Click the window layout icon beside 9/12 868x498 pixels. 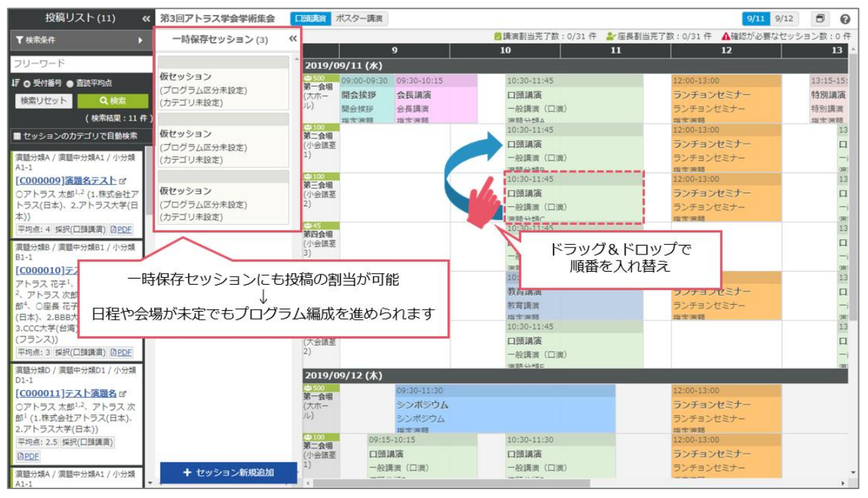820,19
